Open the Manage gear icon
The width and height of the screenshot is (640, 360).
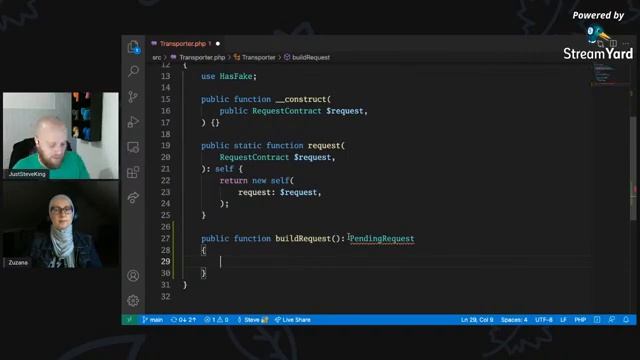(x=133, y=301)
